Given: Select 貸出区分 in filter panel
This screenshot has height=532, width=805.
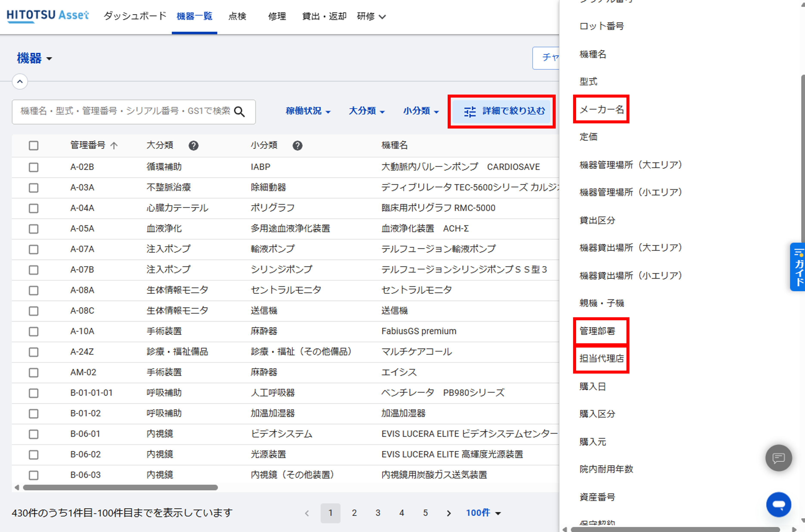Looking at the screenshot, I should point(597,220).
